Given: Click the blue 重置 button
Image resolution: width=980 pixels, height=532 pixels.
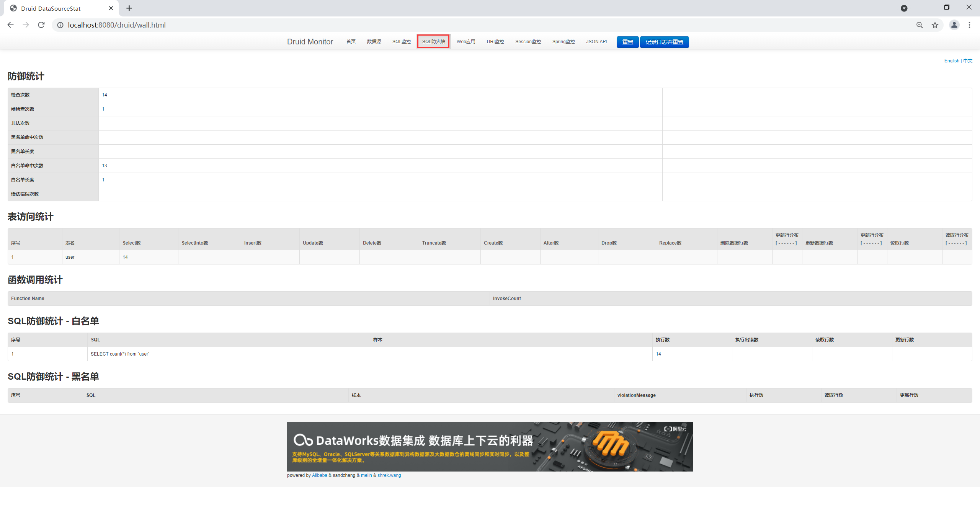Looking at the screenshot, I should click(x=627, y=42).
